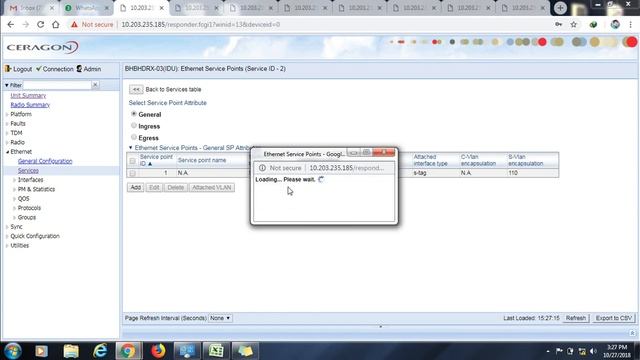The height and width of the screenshot is (360, 640).
Task: Click the volume icon in system tray
Action: 593,351
